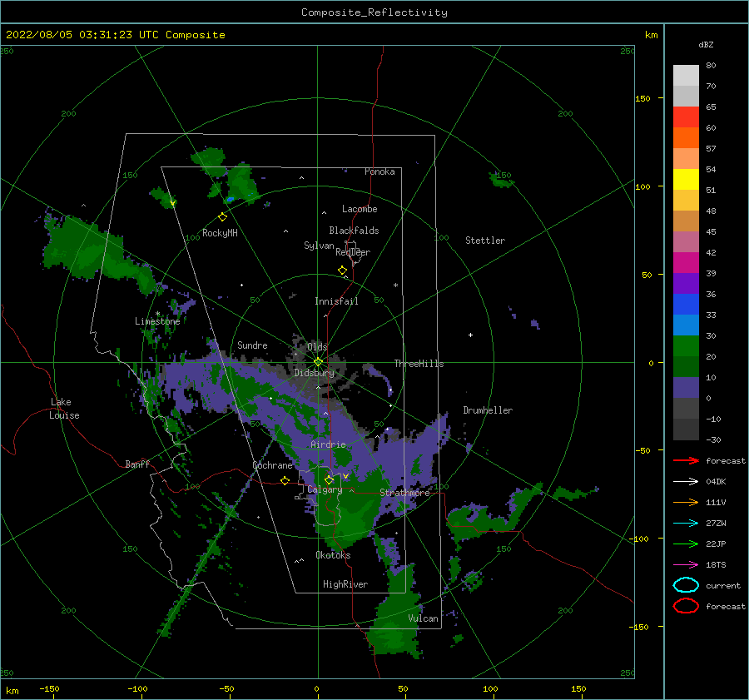Click the Didsbury town label
This screenshot has height=700, width=749.
click(x=315, y=373)
